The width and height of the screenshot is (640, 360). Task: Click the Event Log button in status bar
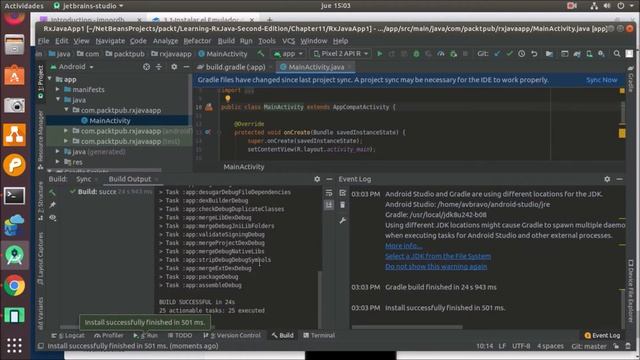(x=602, y=336)
